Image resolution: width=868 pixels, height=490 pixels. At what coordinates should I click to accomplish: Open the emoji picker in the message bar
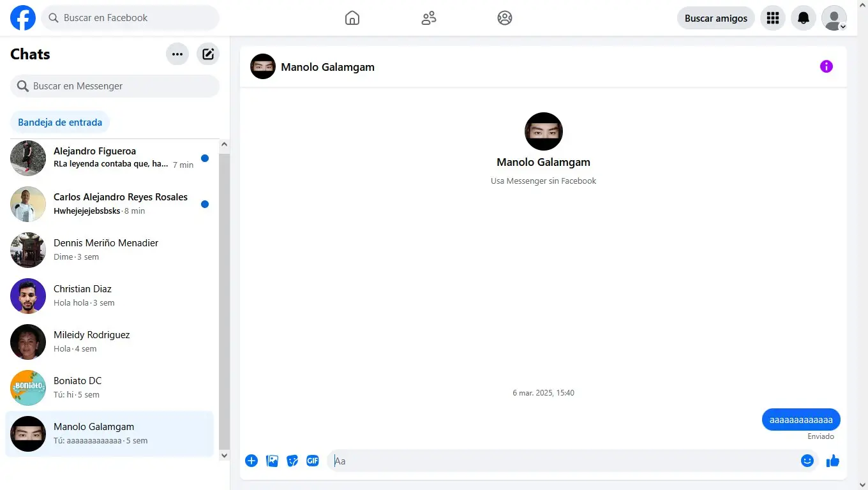[807, 460]
